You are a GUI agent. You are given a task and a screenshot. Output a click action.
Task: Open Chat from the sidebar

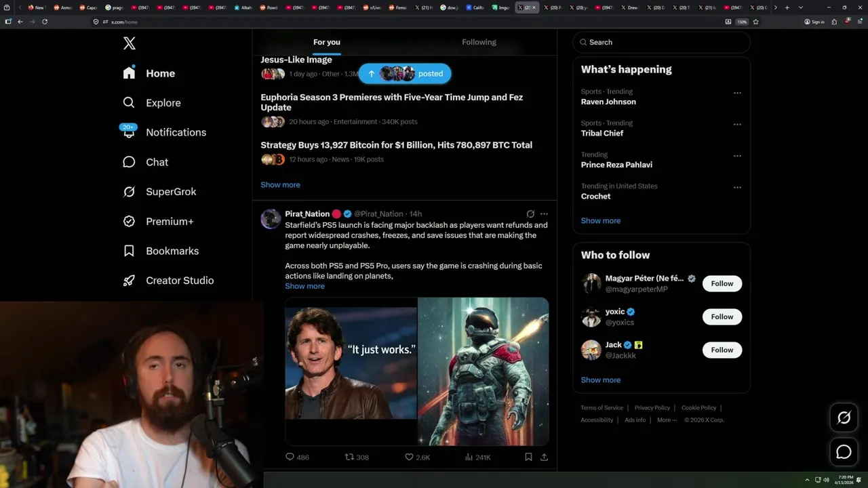click(x=145, y=162)
